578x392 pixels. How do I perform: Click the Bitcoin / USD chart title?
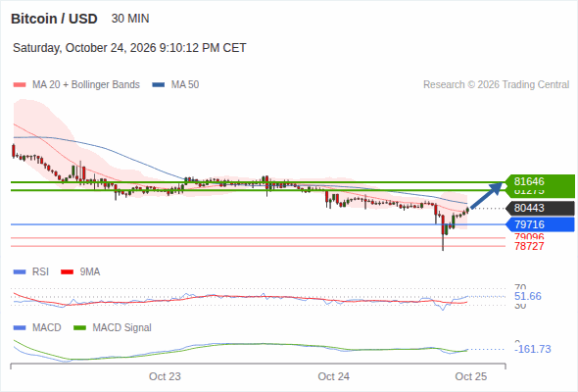54,19
